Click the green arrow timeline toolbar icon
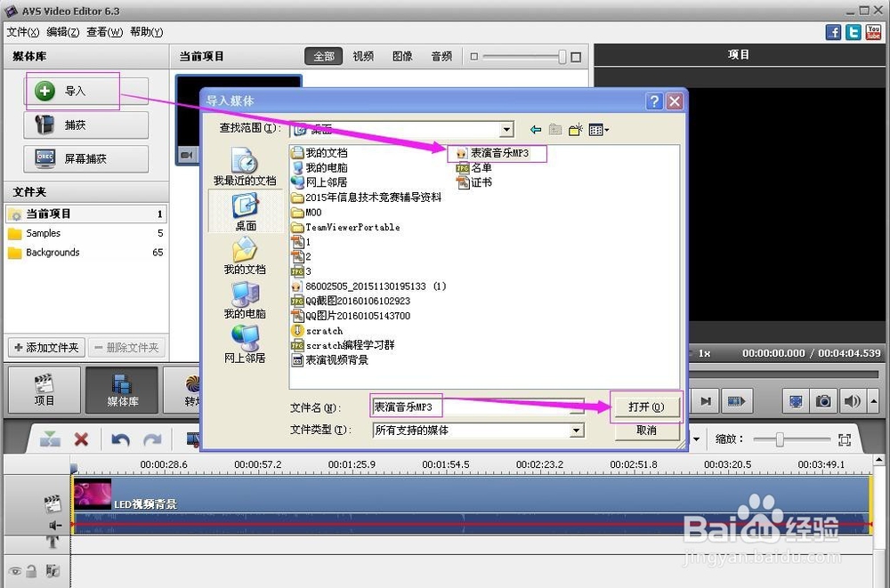 [x=50, y=439]
